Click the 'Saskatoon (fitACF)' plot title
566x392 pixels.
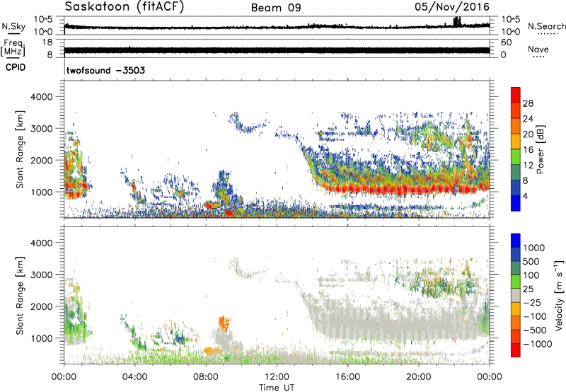[x=125, y=7]
